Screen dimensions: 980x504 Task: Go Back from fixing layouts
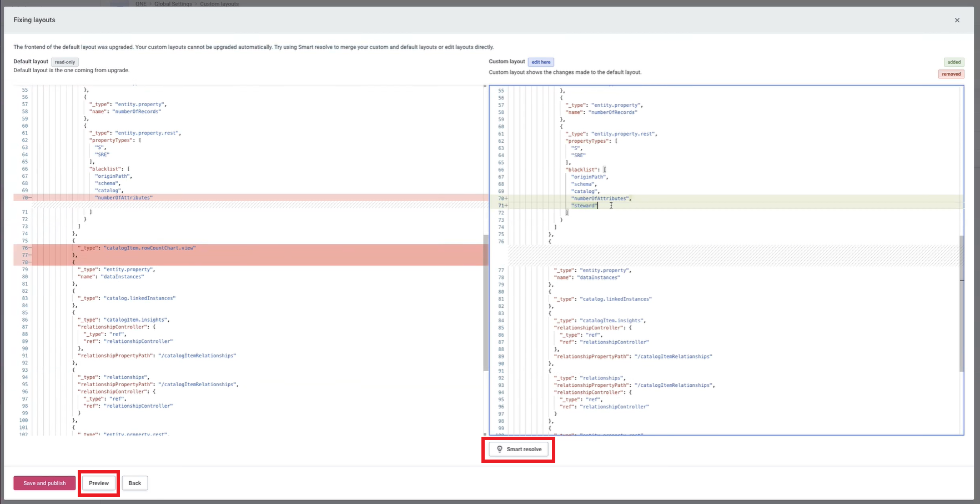click(135, 483)
